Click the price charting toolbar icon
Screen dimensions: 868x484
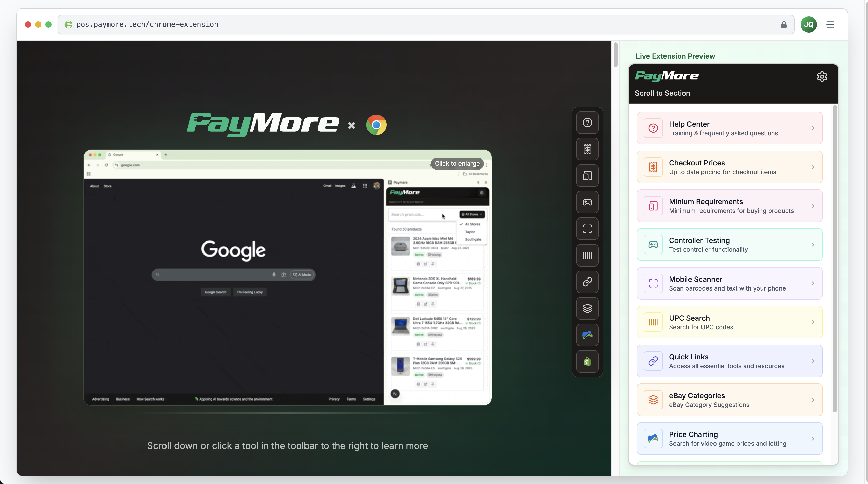pyautogui.click(x=587, y=335)
